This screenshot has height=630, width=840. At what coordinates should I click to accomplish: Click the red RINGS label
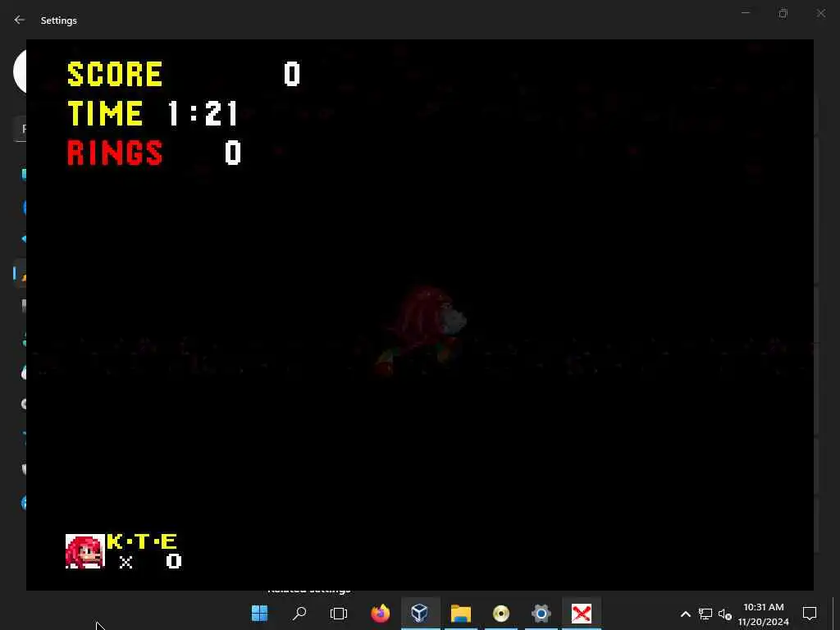click(115, 153)
